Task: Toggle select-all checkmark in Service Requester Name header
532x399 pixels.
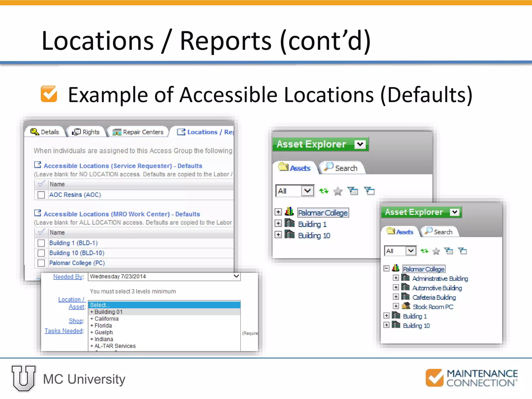Action: [x=42, y=184]
